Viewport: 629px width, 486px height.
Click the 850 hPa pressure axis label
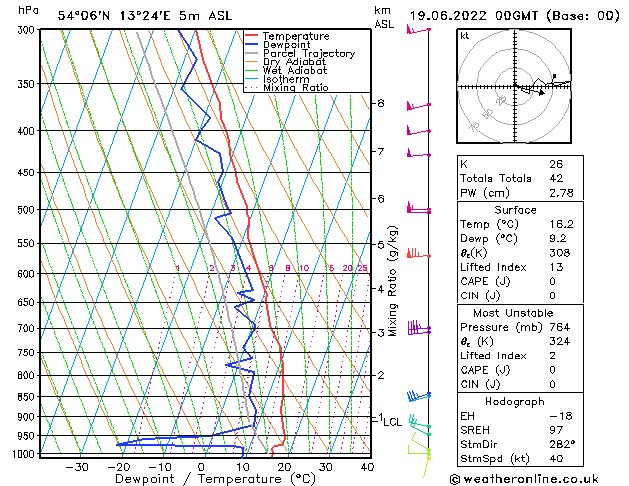[x=28, y=397]
